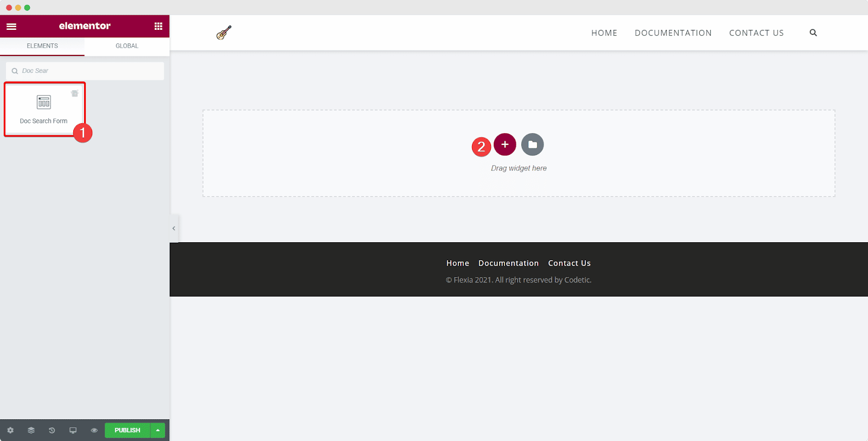This screenshot has height=441, width=868.
Task: Click the add new section plus button
Action: [505, 144]
